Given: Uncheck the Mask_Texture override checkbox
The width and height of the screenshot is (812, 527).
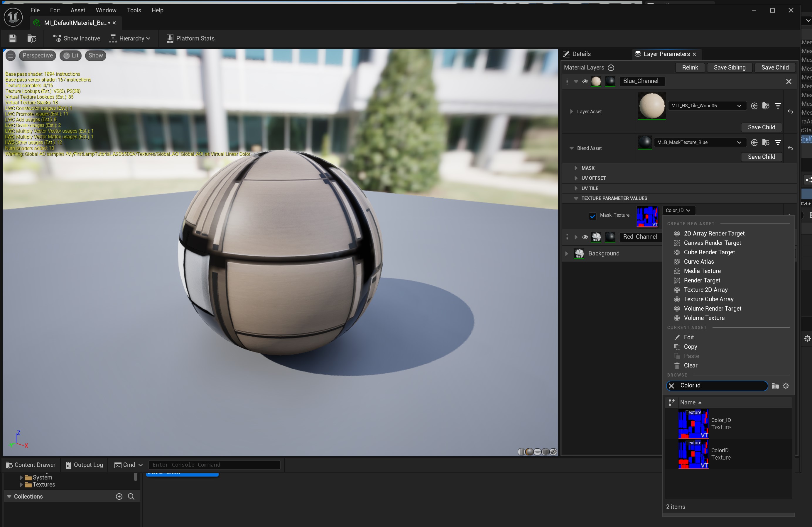Looking at the screenshot, I should click(x=592, y=216).
